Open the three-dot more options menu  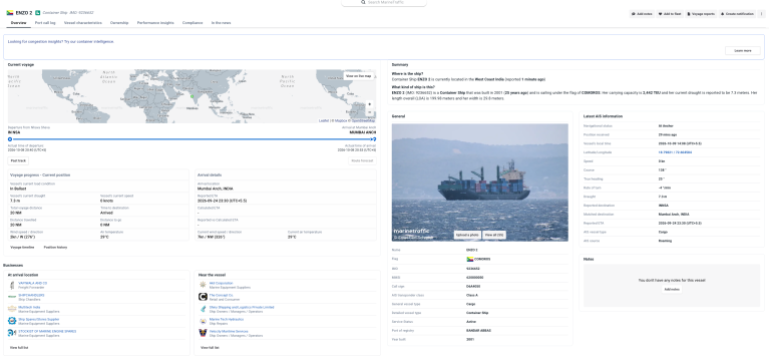pyautogui.click(x=761, y=14)
